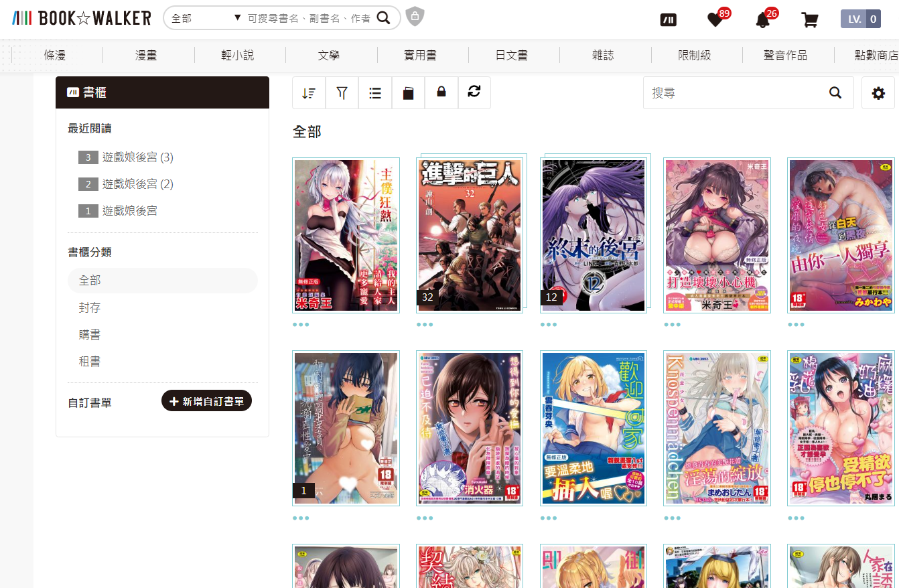
Task: Open the BOOK☆WALKER home logo
Action: [82, 18]
